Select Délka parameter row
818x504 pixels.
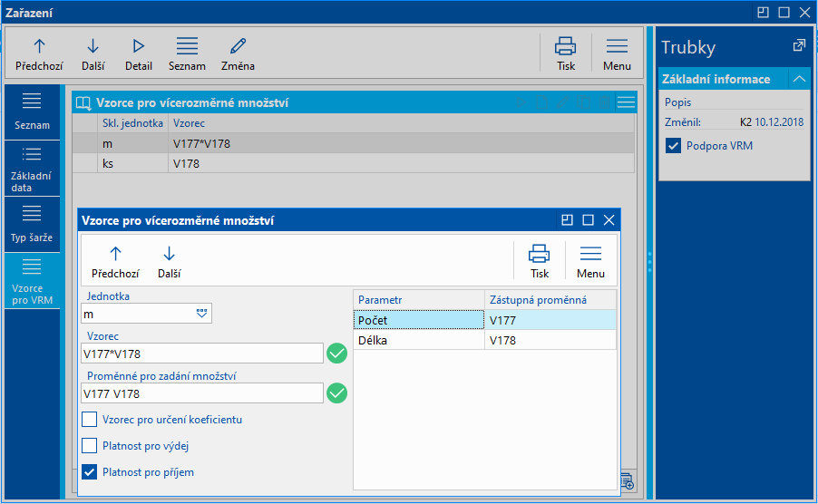484,340
